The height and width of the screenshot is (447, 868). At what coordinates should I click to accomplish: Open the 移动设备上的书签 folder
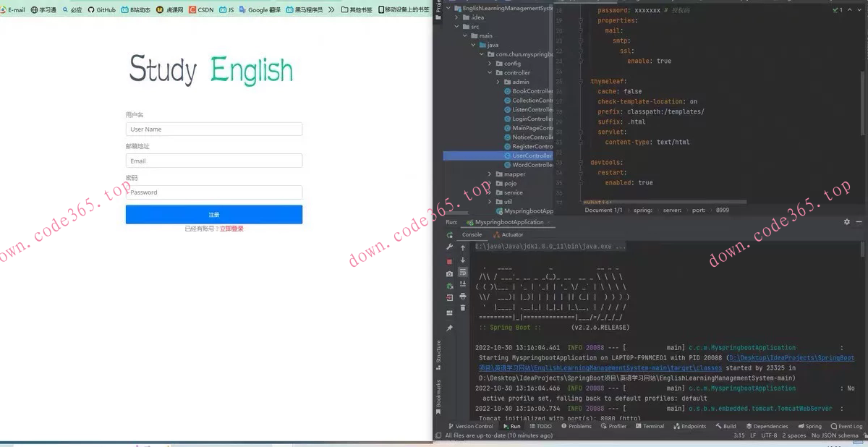404,10
